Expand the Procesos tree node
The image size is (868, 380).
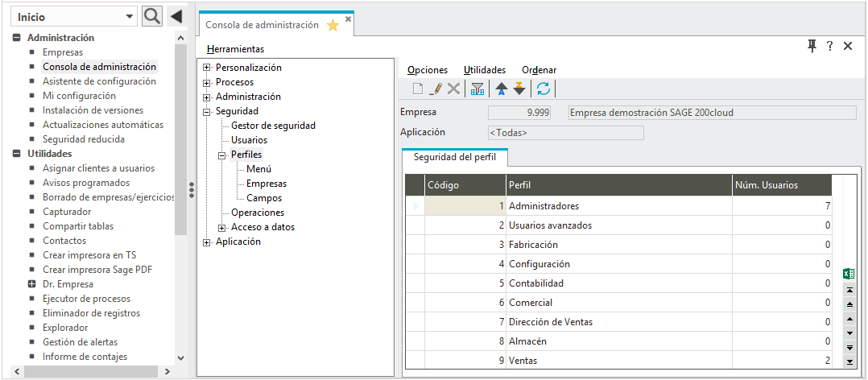tap(208, 82)
